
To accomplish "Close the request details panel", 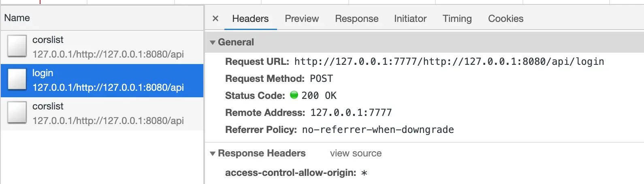I will (215, 19).
